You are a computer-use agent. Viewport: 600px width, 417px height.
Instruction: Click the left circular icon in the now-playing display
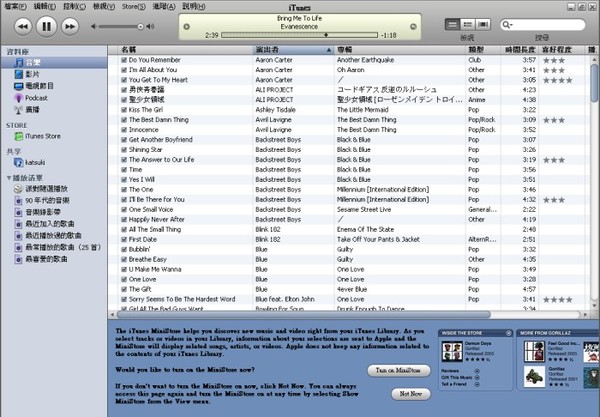pyautogui.click(x=186, y=26)
